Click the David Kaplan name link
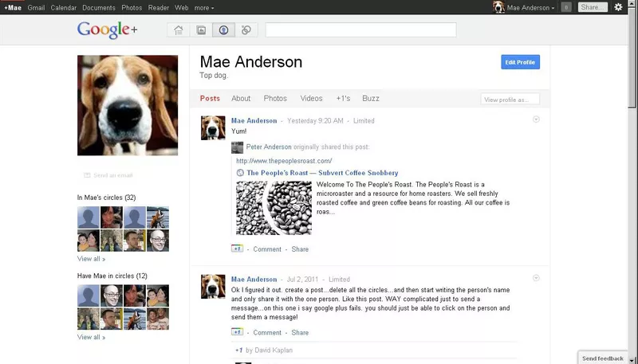The image size is (638, 364). click(x=274, y=350)
